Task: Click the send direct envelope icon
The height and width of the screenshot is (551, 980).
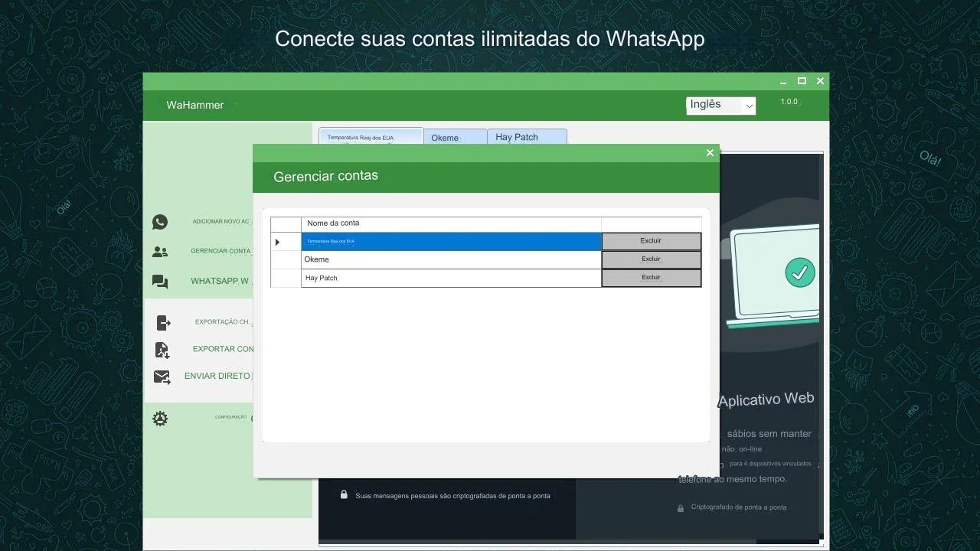Action: 162,377
